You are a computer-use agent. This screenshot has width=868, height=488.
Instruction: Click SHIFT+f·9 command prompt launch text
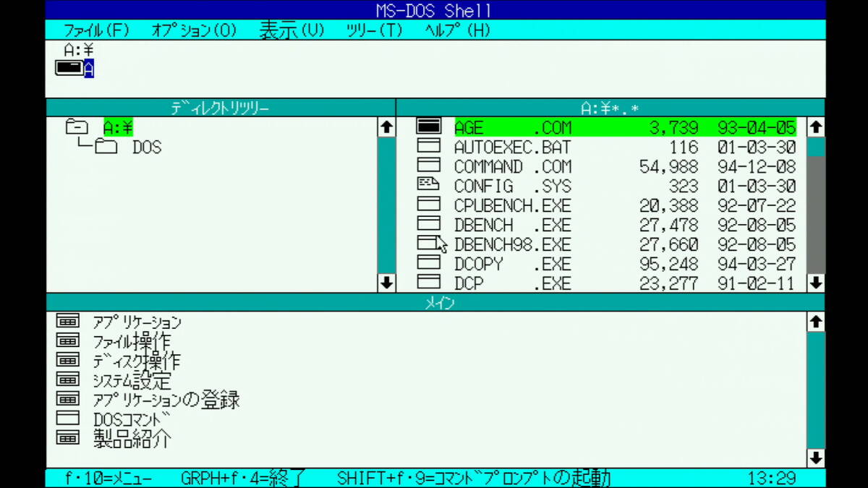[x=475, y=478]
